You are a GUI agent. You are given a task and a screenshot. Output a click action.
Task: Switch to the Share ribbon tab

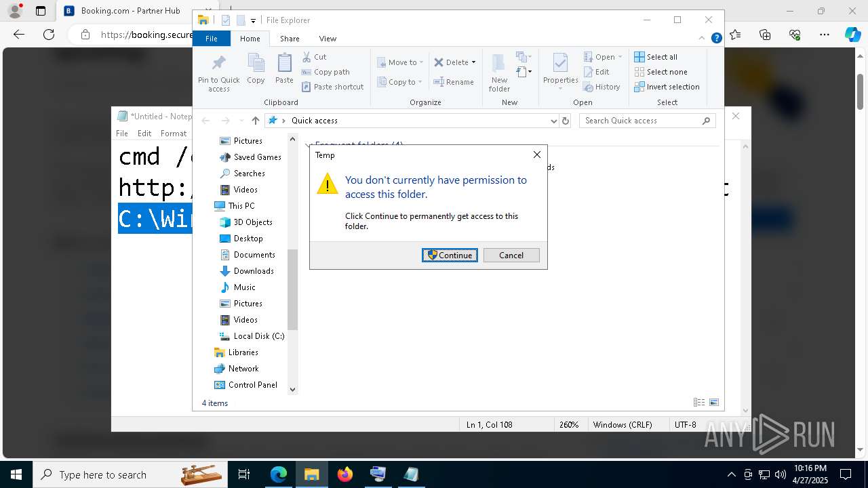tap(290, 39)
